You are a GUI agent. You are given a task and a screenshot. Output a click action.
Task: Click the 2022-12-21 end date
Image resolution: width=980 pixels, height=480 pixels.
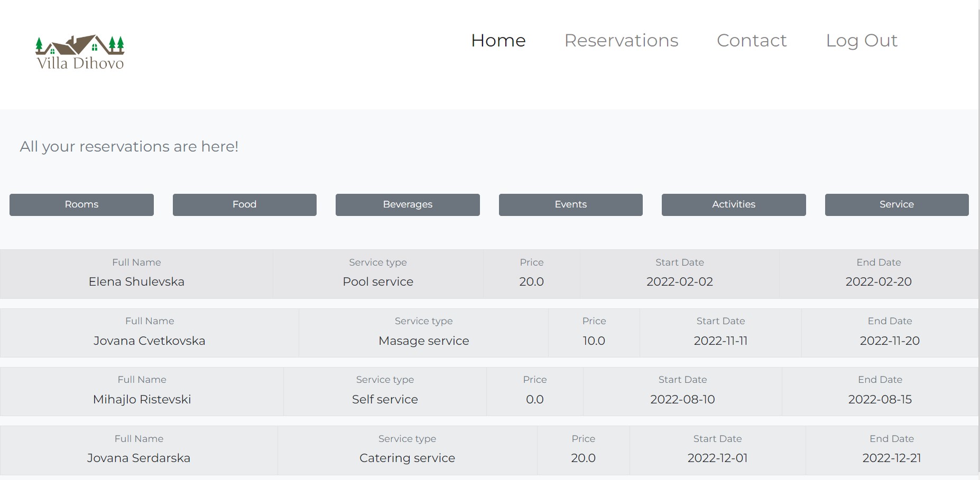[x=891, y=458]
